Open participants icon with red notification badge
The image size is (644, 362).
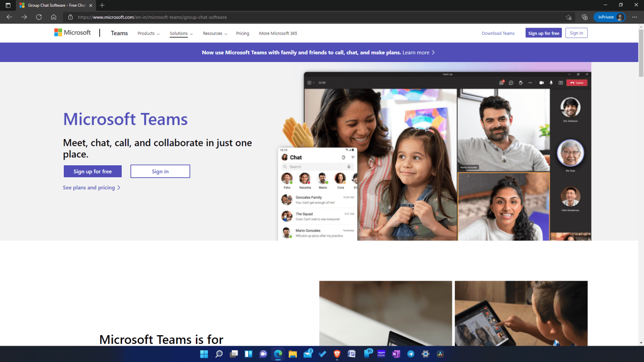click(x=501, y=83)
